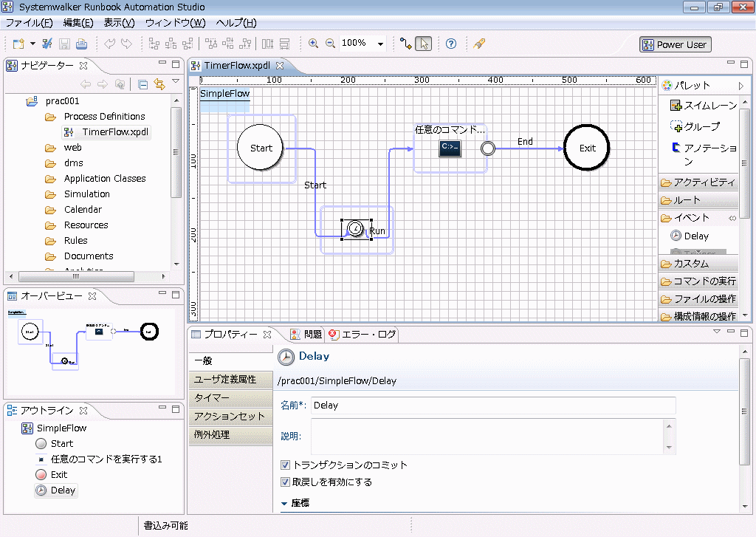Image resolution: width=756 pixels, height=537 pixels.
Task: Open the 例外処理 properties section
Action: (x=230, y=435)
